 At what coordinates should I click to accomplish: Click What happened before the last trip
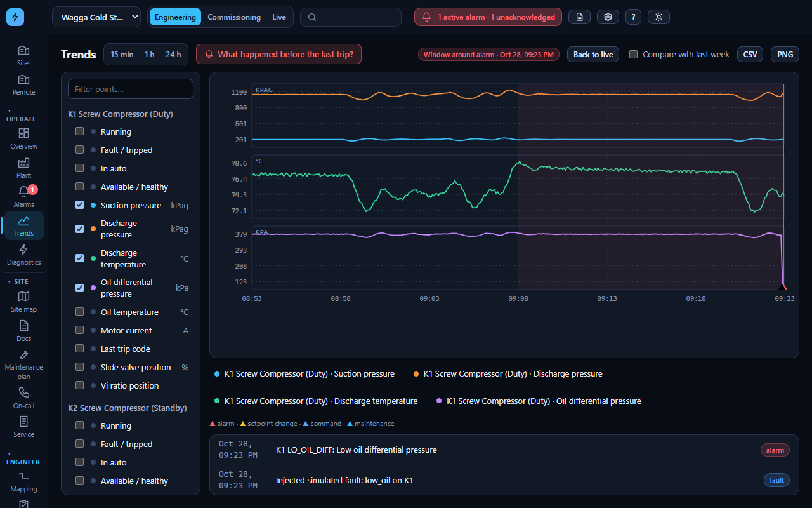pyautogui.click(x=279, y=55)
